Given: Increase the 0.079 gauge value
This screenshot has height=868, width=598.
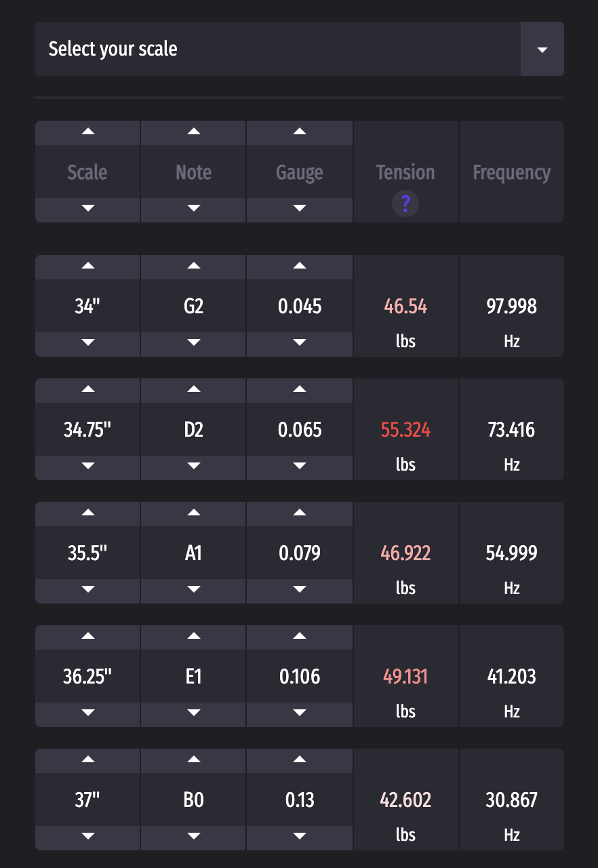Looking at the screenshot, I should coord(300,513).
